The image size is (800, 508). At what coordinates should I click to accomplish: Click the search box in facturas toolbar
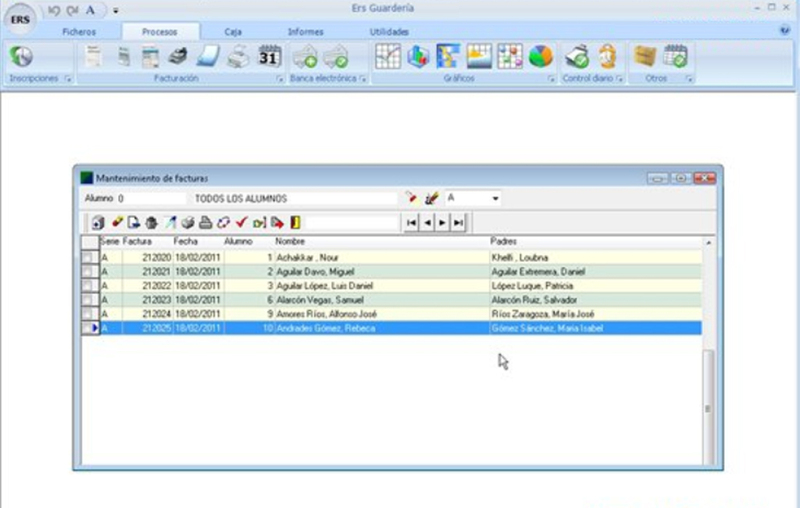point(352,222)
